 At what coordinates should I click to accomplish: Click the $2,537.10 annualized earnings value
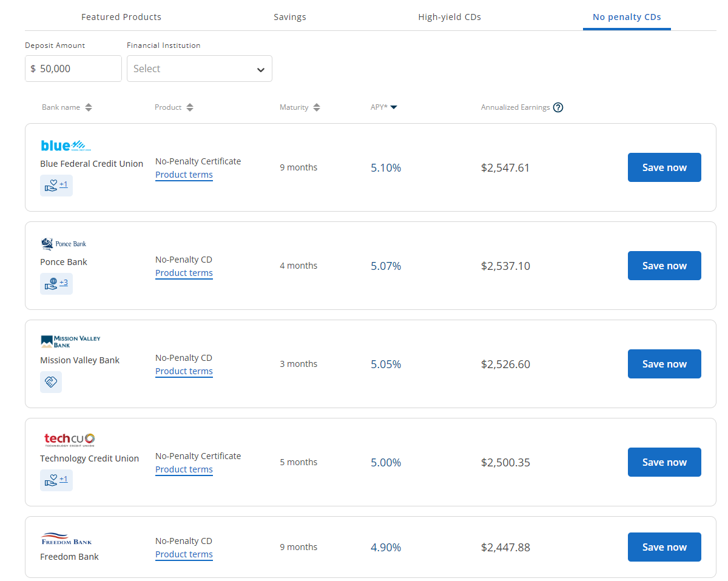click(x=505, y=266)
